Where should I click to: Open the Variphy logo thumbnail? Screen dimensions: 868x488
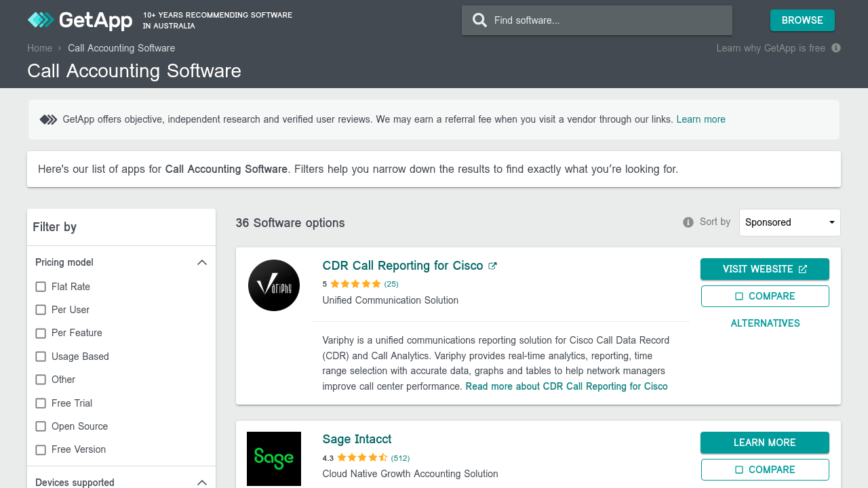pos(274,285)
